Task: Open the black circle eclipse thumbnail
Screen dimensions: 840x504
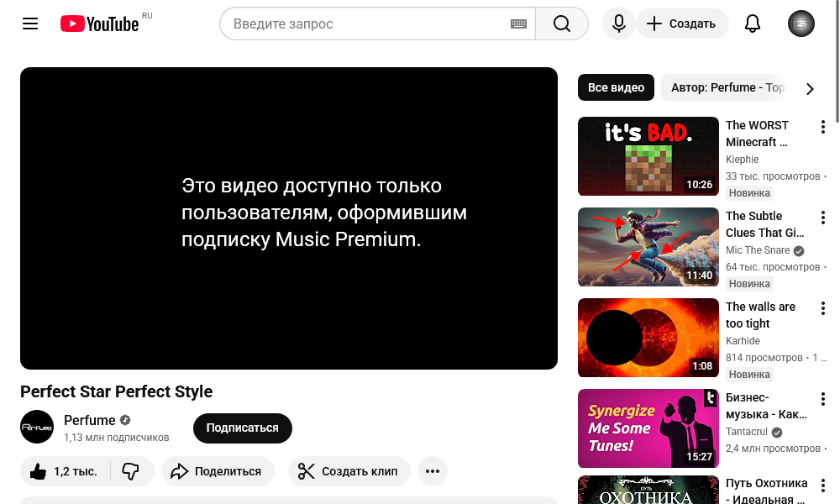Action: 648,338
